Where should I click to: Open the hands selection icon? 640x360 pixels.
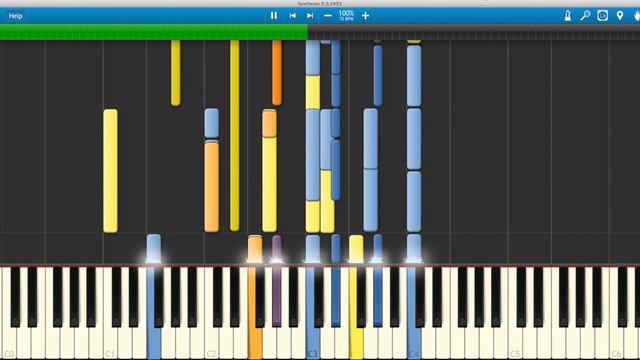click(636, 16)
